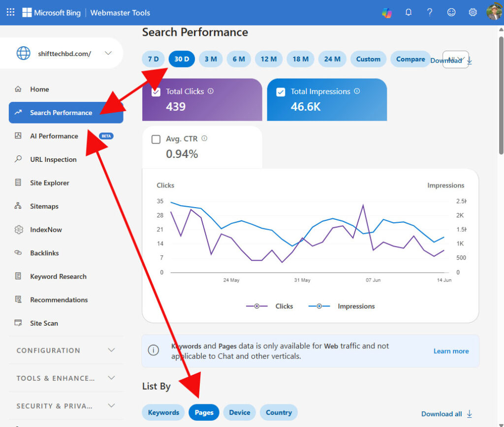Open Sitemaps in sidebar
This screenshot has height=427, width=504.
click(x=66, y=206)
